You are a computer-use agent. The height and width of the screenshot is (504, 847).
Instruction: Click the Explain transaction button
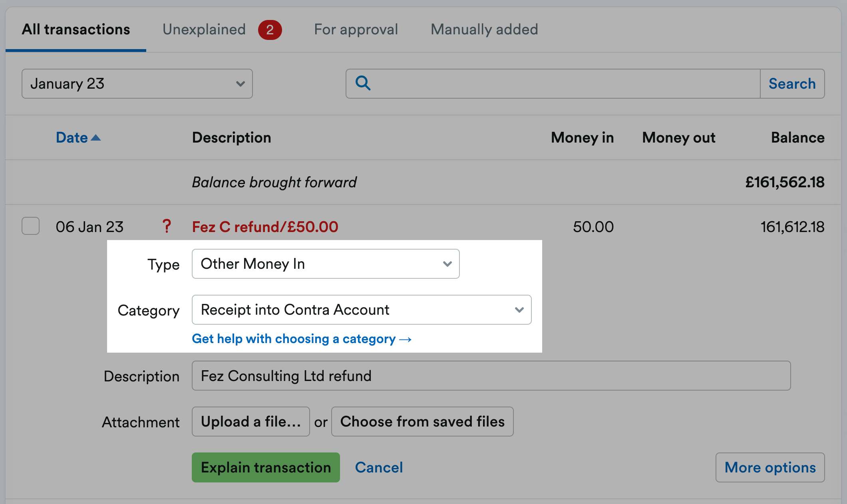[x=265, y=467]
